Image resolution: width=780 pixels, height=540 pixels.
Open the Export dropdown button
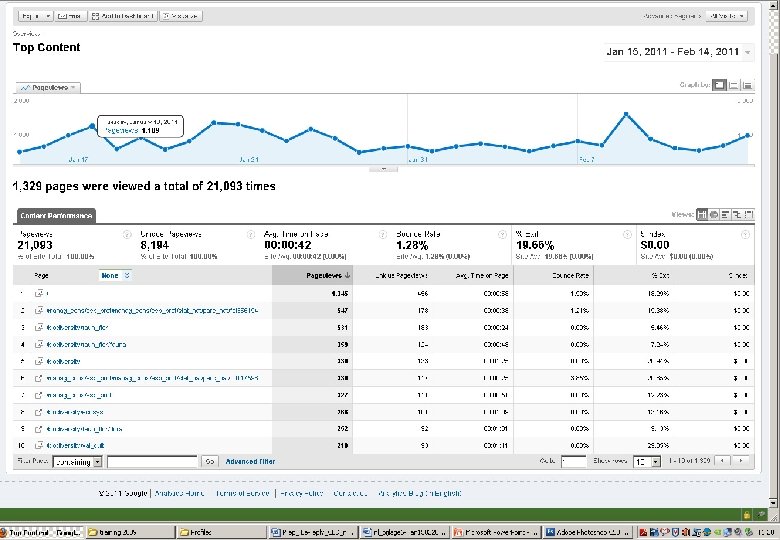coord(35,16)
